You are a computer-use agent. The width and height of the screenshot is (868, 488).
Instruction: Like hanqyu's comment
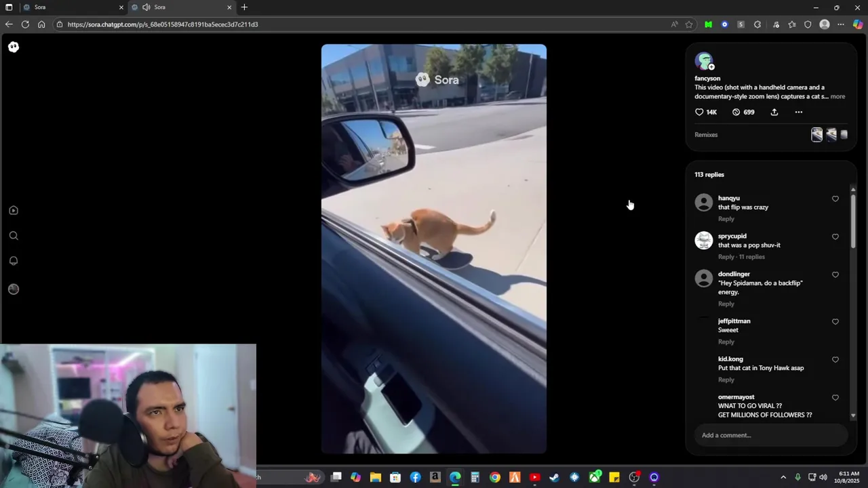point(835,199)
